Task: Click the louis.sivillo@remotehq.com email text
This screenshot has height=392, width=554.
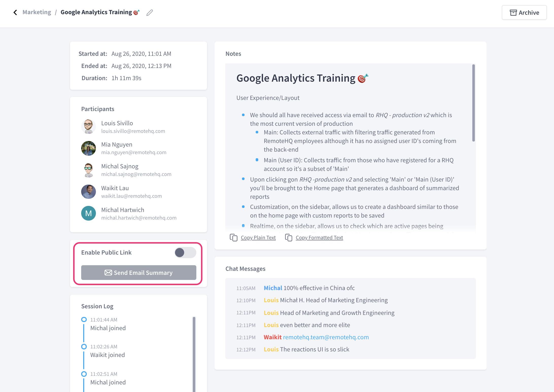Action: (x=133, y=131)
